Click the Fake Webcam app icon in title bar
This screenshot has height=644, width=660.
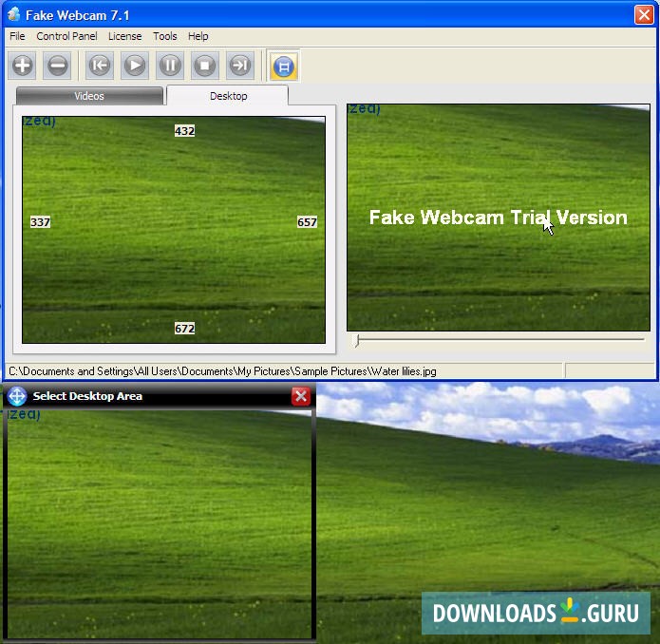pyautogui.click(x=14, y=15)
